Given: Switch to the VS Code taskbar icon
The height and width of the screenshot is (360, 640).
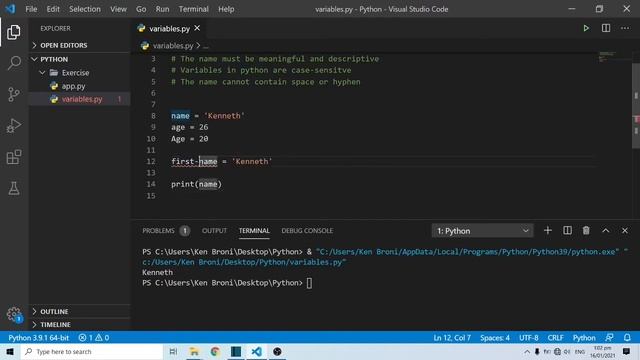Looking at the screenshot, I should coord(256,351).
